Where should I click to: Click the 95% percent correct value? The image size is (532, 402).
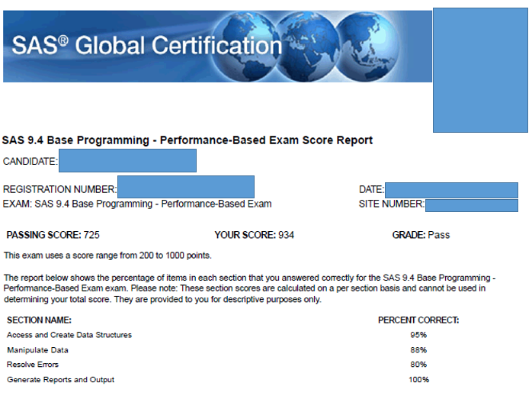[418, 335]
